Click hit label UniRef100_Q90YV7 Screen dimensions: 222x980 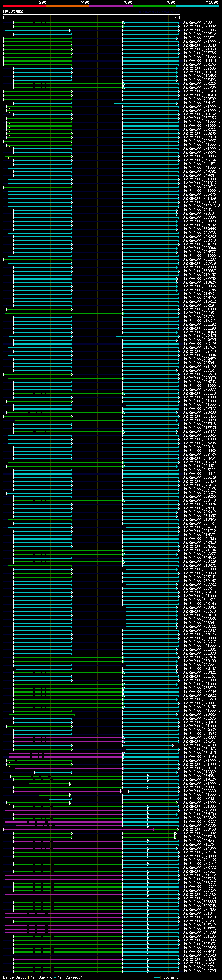pos(199,141)
